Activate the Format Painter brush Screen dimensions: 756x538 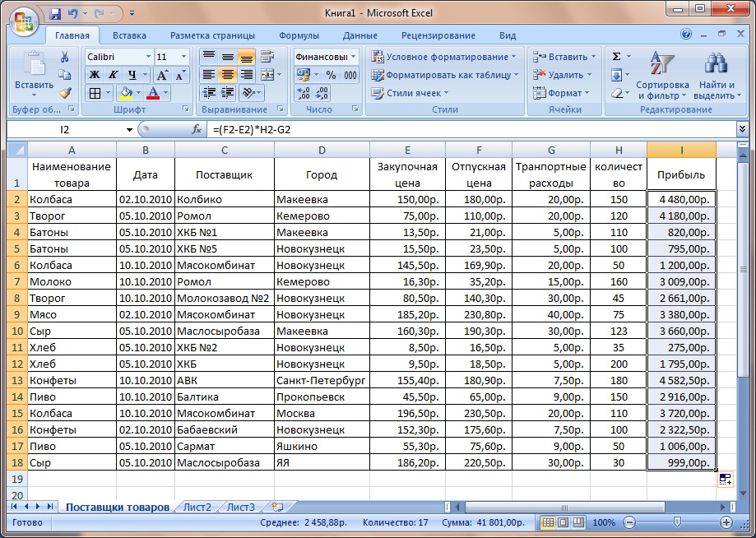pyautogui.click(x=65, y=93)
